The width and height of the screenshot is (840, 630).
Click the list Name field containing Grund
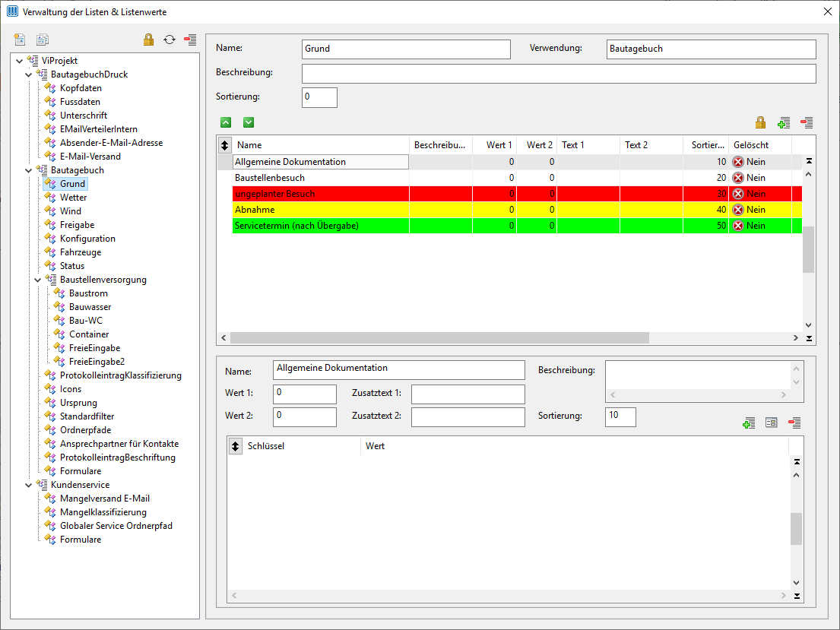(x=406, y=49)
